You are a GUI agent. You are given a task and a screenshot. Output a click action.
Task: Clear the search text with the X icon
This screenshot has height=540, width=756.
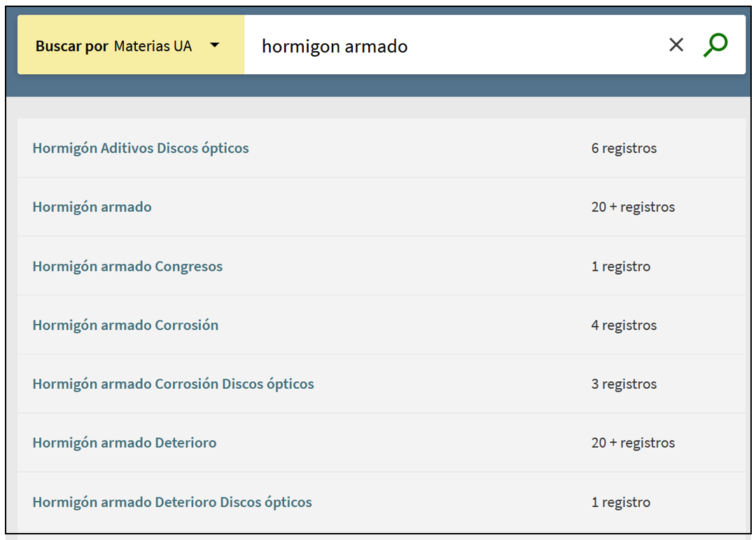click(675, 45)
